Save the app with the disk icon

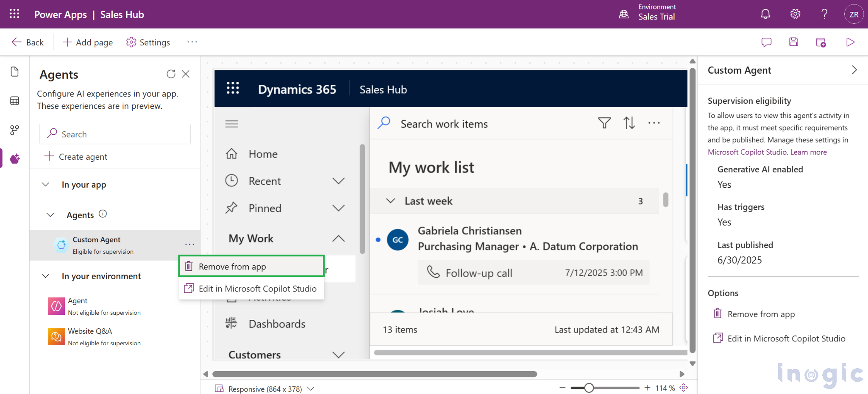point(793,42)
